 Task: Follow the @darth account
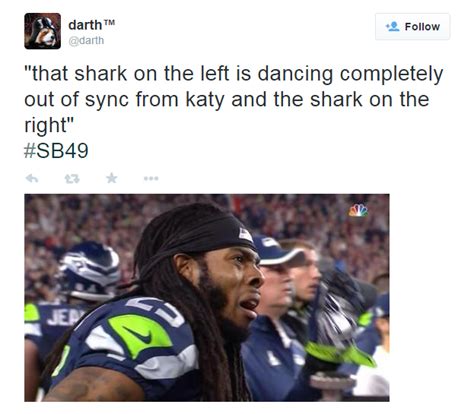[412, 27]
